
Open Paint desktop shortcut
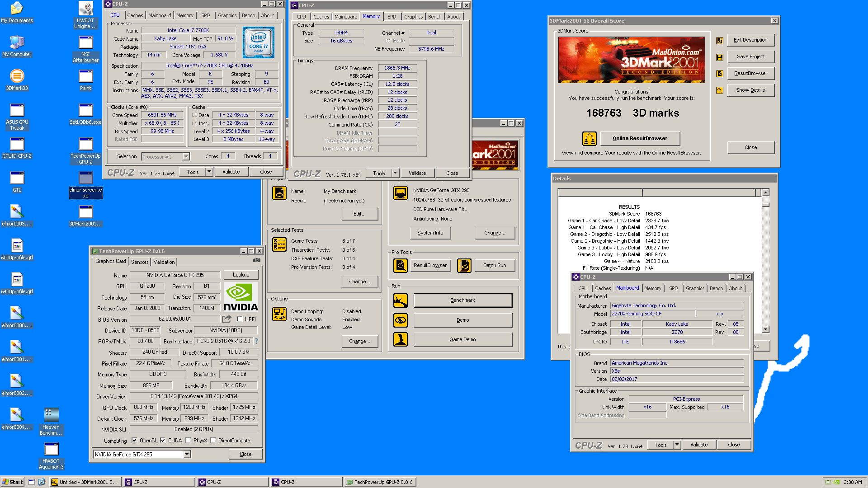pyautogui.click(x=85, y=80)
